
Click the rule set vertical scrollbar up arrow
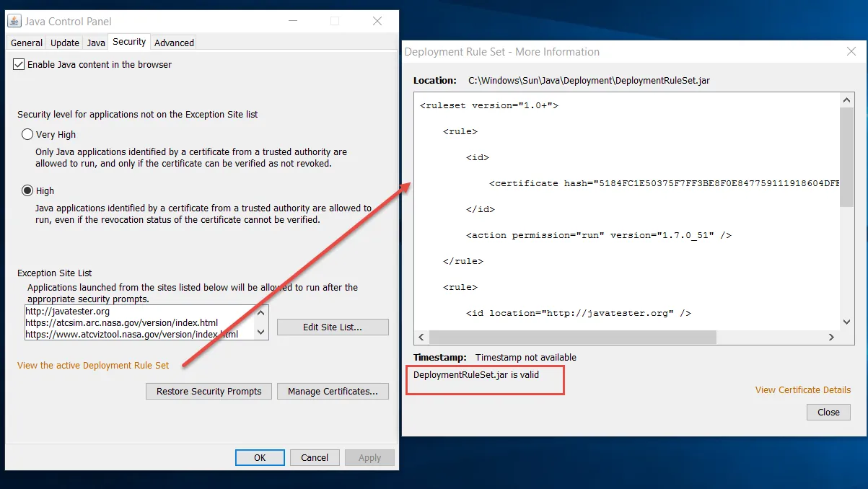[847, 101]
